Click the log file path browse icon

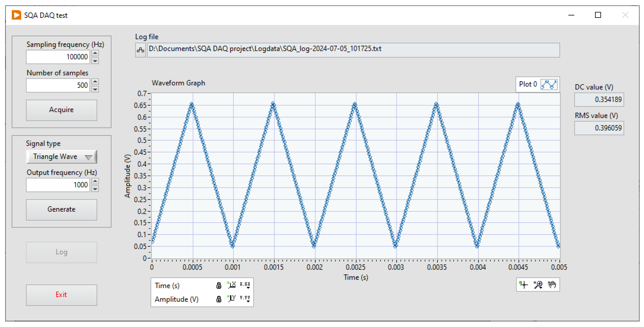pyautogui.click(x=140, y=50)
